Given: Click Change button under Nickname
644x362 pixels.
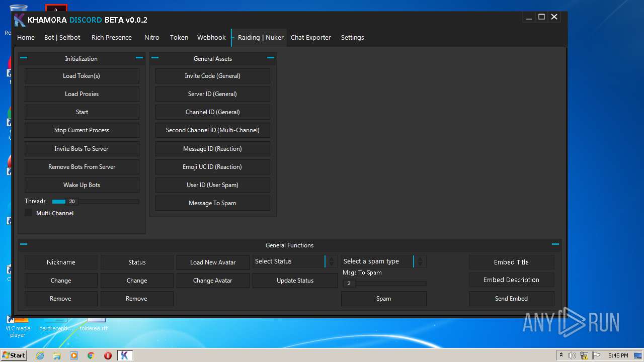Looking at the screenshot, I should [x=61, y=281].
